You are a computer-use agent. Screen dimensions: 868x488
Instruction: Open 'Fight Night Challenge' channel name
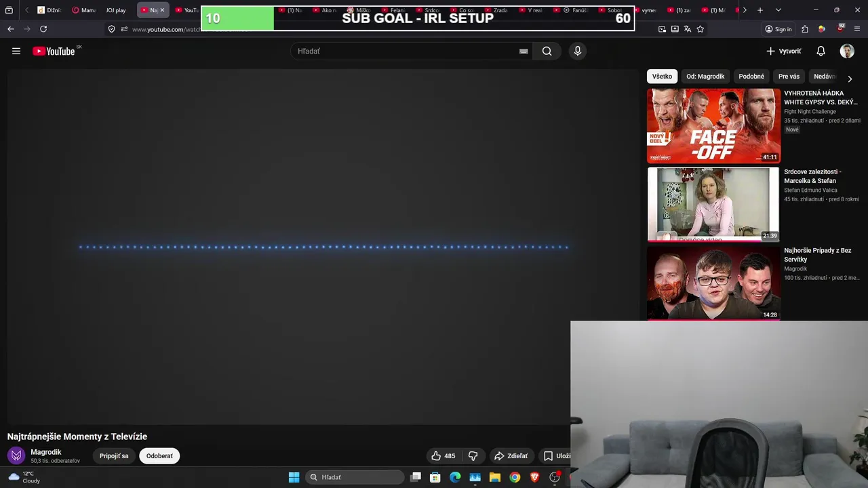pos(810,112)
